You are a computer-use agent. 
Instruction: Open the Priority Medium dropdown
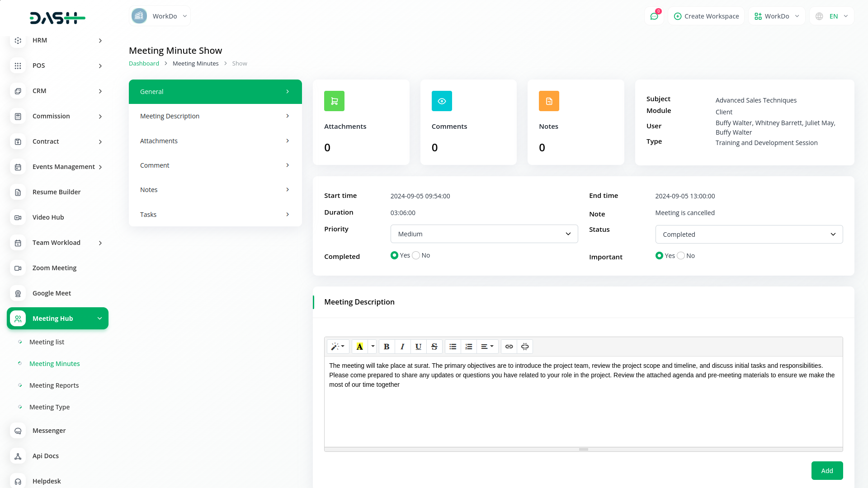[x=484, y=234]
